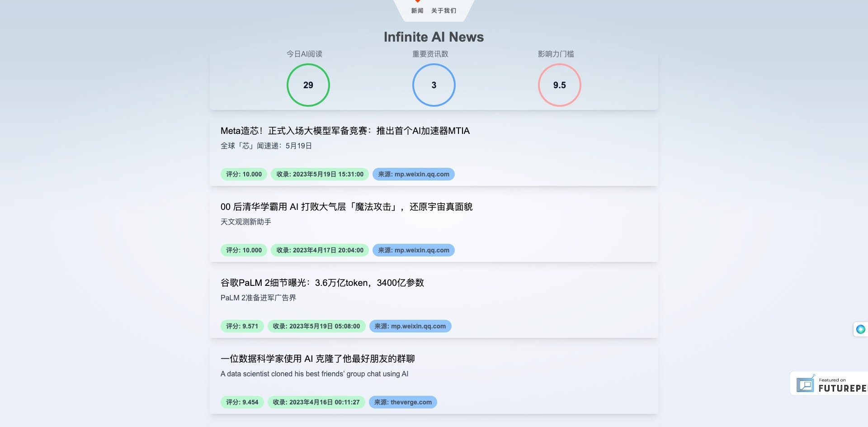
Task: Click the 影响力门槛 label
Action: 556,54
